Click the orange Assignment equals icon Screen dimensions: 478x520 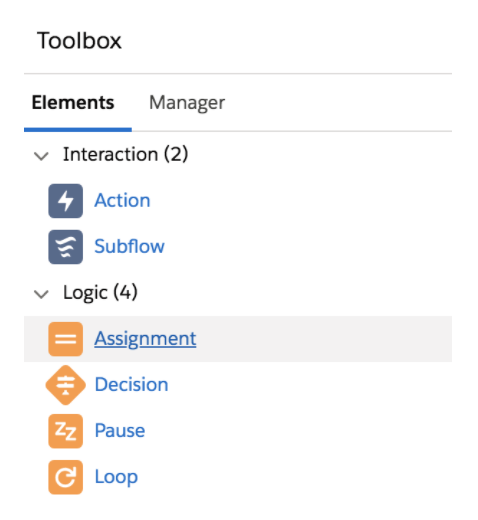[x=66, y=339]
